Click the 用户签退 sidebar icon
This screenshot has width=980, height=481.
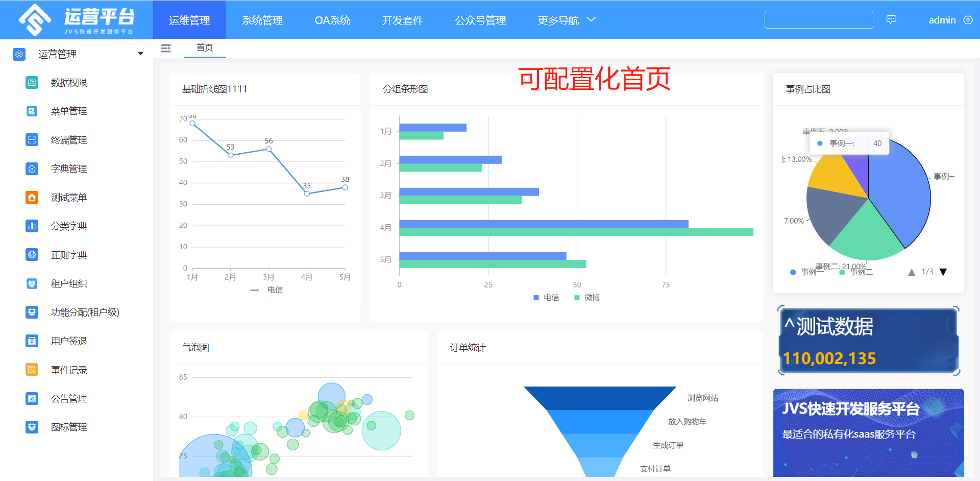tap(32, 341)
